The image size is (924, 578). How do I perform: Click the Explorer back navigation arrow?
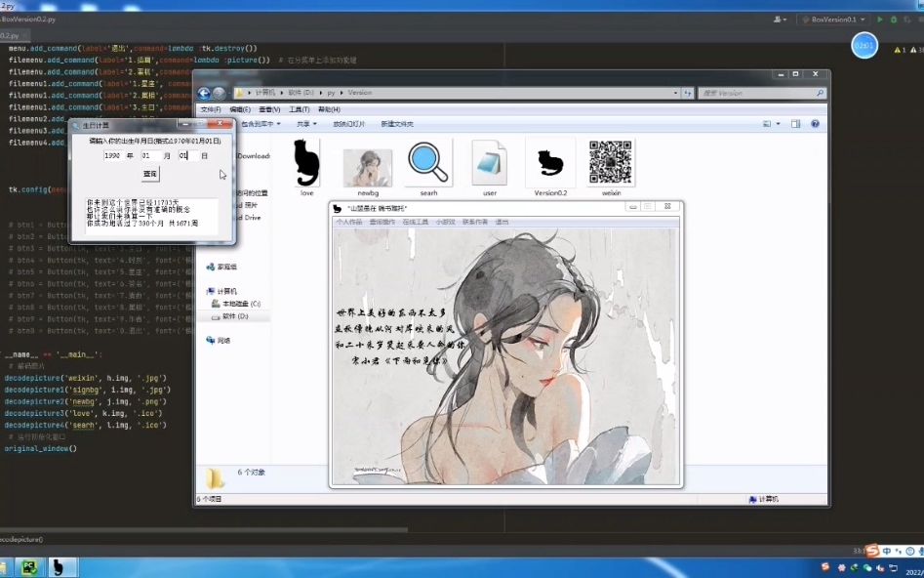204,92
